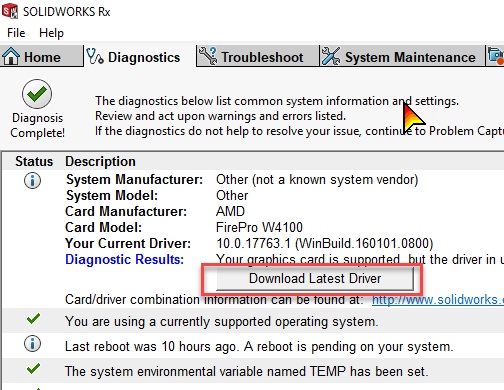
Task: Click the Diagnostics stethoscope icon
Action: pos(95,56)
